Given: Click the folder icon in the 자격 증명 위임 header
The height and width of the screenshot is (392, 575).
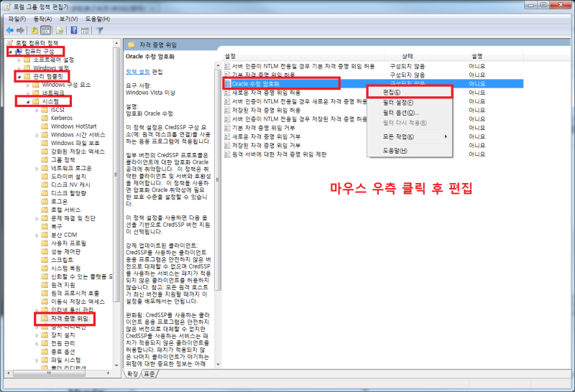Looking at the screenshot, I should (132, 45).
